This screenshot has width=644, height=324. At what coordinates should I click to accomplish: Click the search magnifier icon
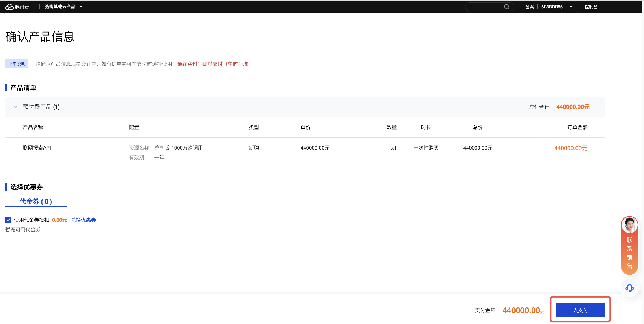click(x=506, y=7)
